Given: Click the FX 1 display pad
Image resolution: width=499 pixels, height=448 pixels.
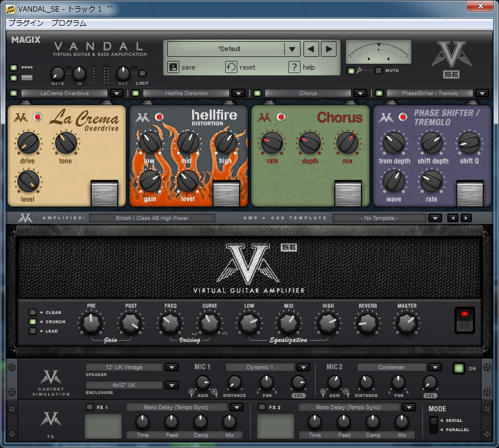Looking at the screenshot, I should [103, 427].
